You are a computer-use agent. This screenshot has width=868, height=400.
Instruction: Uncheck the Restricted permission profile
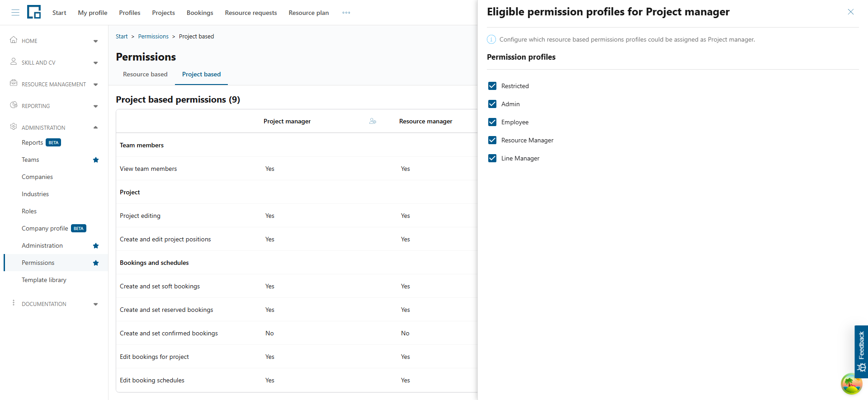coord(492,86)
